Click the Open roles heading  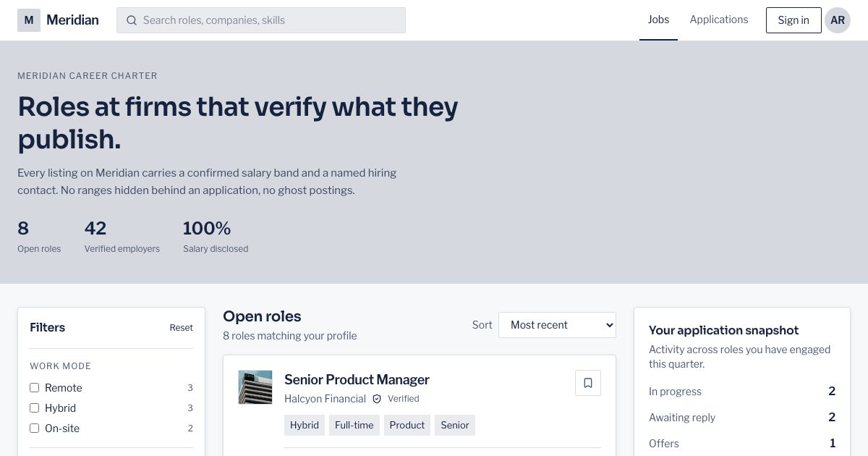click(x=262, y=316)
